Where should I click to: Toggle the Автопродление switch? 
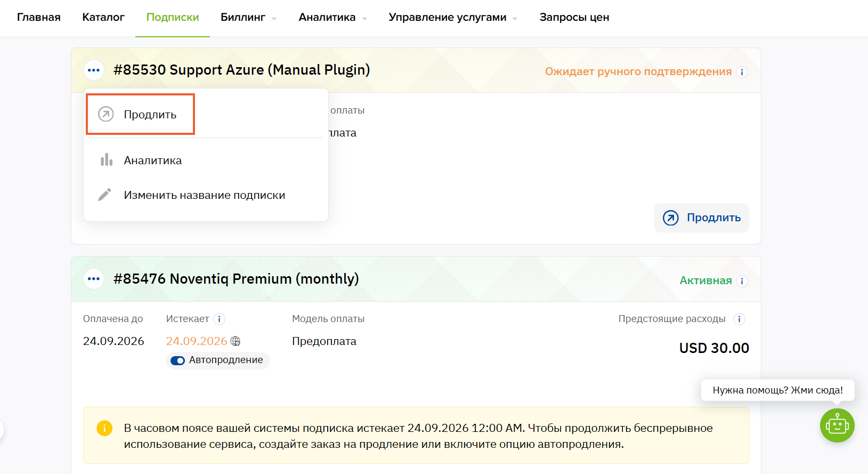(177, 360)
